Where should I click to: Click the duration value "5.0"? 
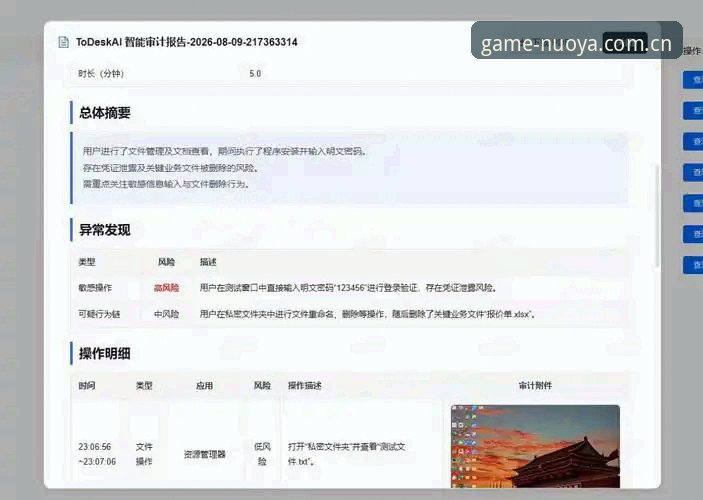[x=255, y=74]
